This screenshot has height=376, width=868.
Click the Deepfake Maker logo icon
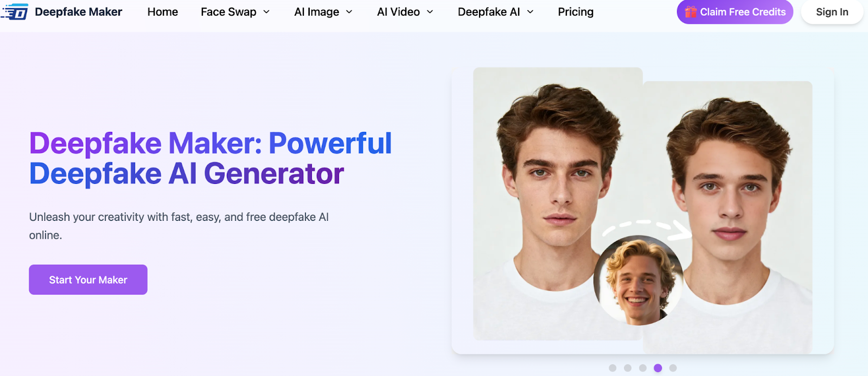pos(15,11)
